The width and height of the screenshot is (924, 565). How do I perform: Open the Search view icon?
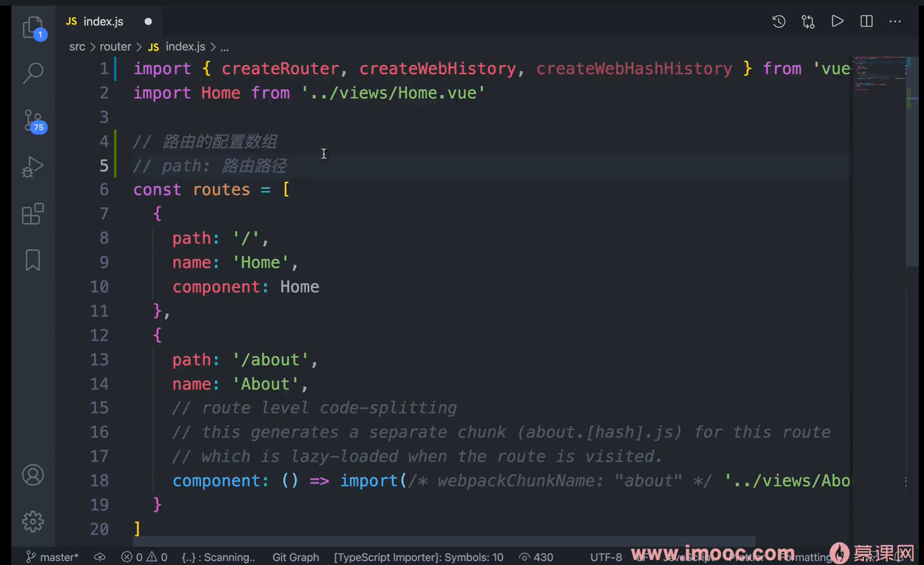click(x=33, y=73)
